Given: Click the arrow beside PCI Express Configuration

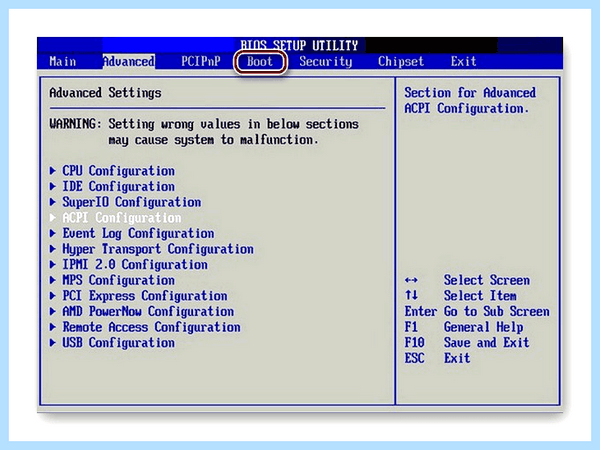Looking at the screenshot, I should click(x=53, y=296).
